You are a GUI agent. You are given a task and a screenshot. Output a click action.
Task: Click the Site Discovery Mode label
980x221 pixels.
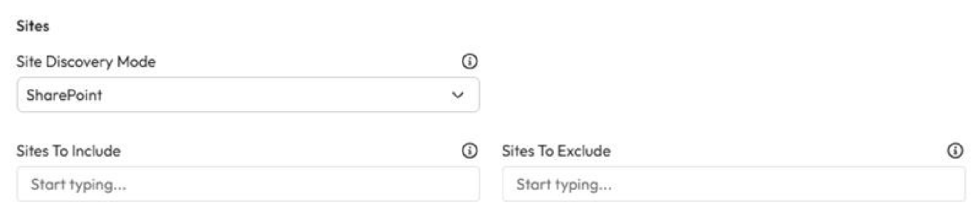(86, 62)
